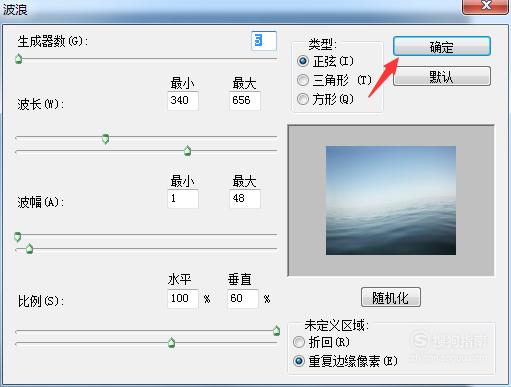Image resolution: width=511 pixels, height=387 pixels.
Task: Click the 波长 minimum slider handle
Action: coord(105,139)
